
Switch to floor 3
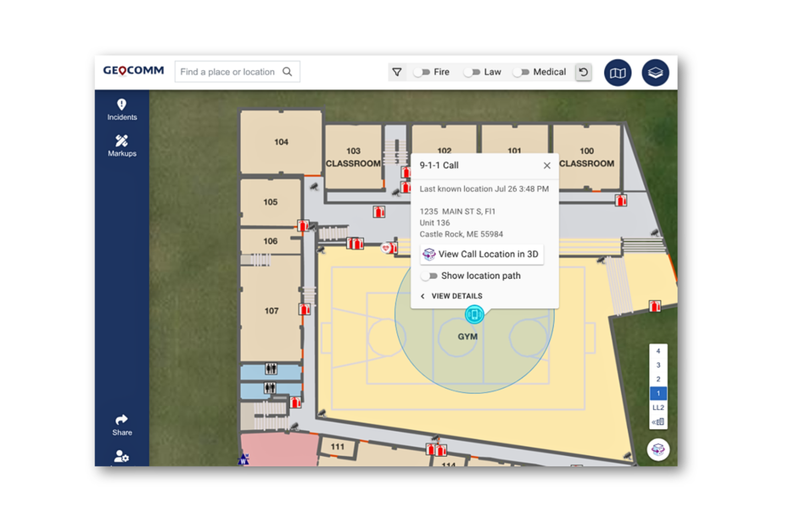coord(658,365)
